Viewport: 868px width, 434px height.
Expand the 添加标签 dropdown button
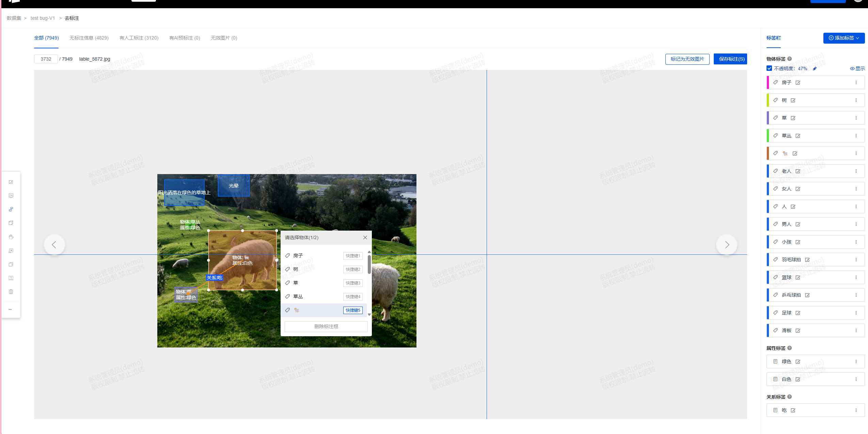[x=844, y=38]
